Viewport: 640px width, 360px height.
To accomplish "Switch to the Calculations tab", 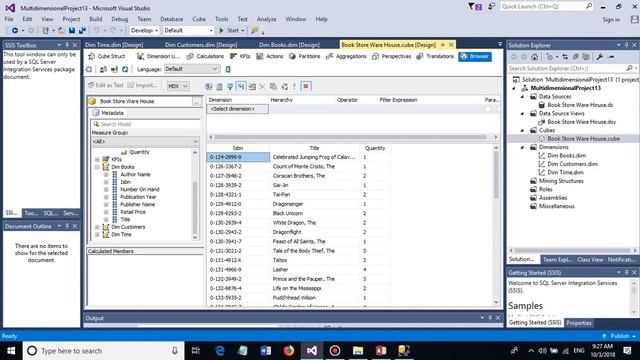I will coord(205,56).
